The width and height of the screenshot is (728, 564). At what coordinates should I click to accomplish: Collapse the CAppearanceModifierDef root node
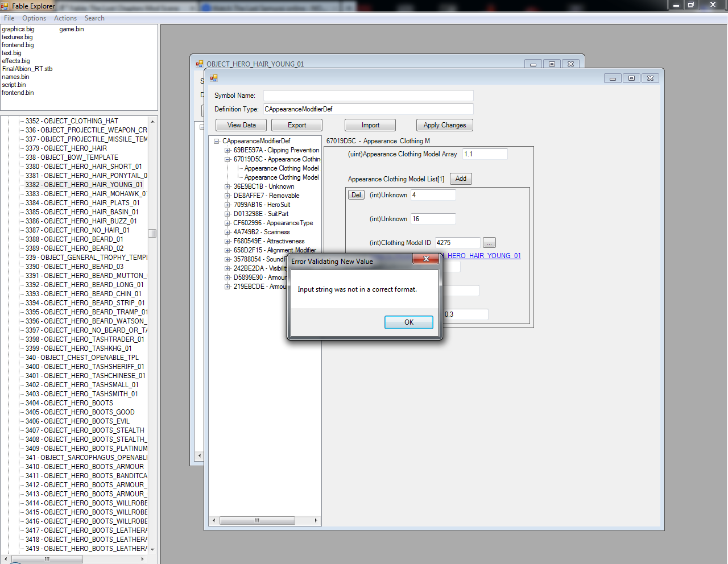coord(217,142)
